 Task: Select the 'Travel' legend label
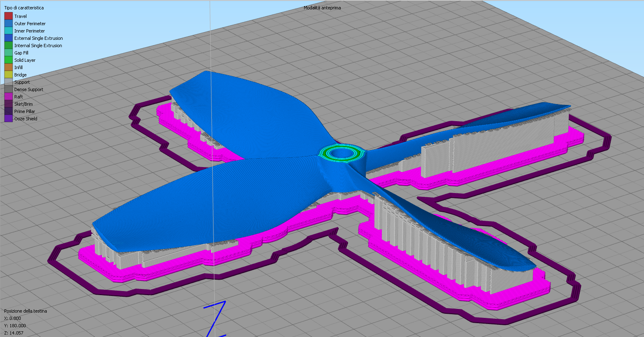point(20,16)
